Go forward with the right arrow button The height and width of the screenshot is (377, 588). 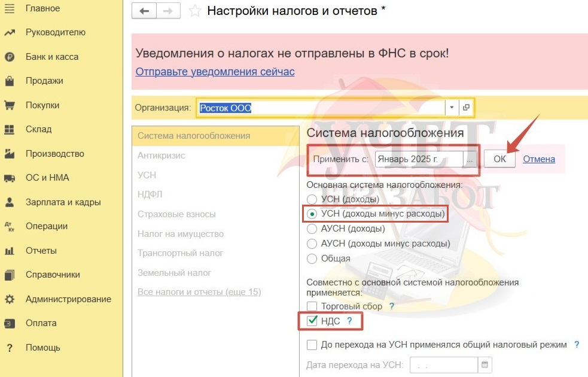pos(168,11)
